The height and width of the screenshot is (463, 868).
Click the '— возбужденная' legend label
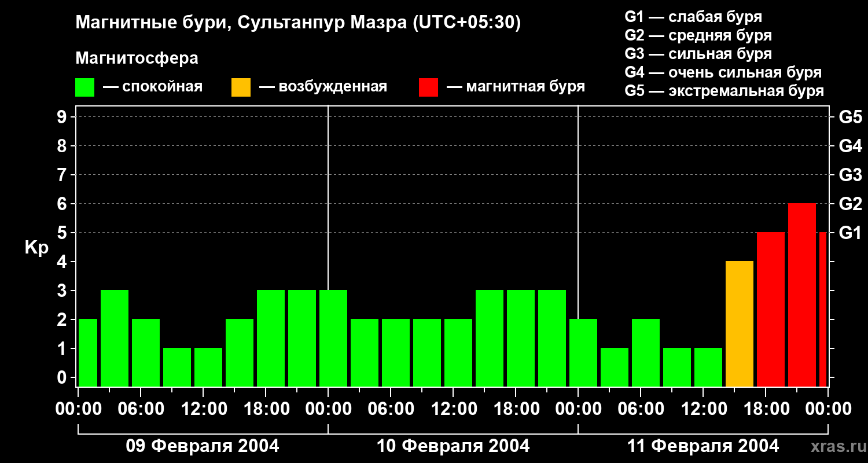pyautogui.click(x=323, y=87)
